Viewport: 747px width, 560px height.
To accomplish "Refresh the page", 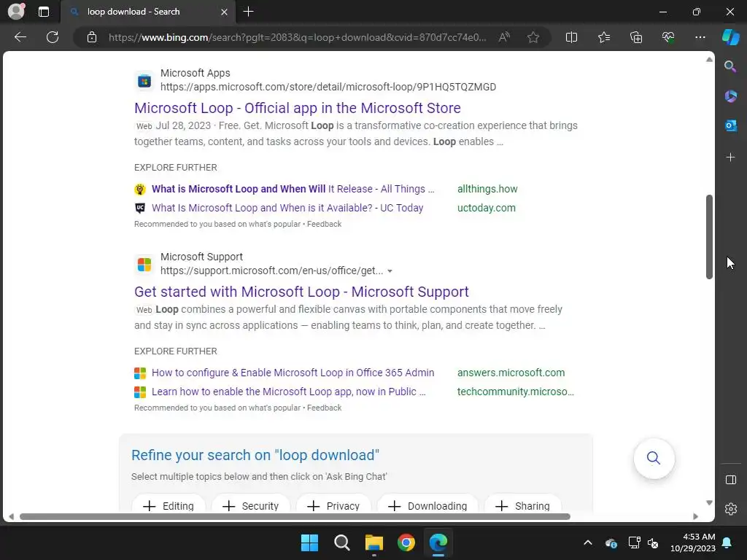I will coord(53,37).
